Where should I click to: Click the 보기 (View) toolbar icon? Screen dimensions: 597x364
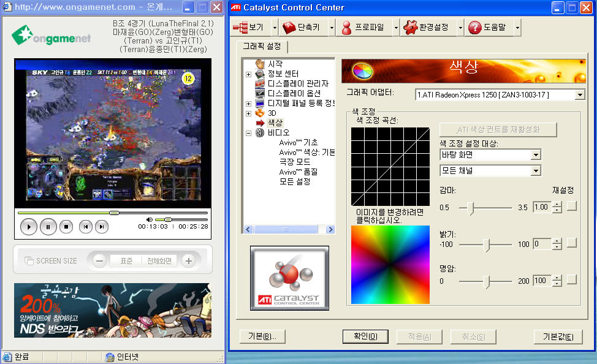(240, 28)
